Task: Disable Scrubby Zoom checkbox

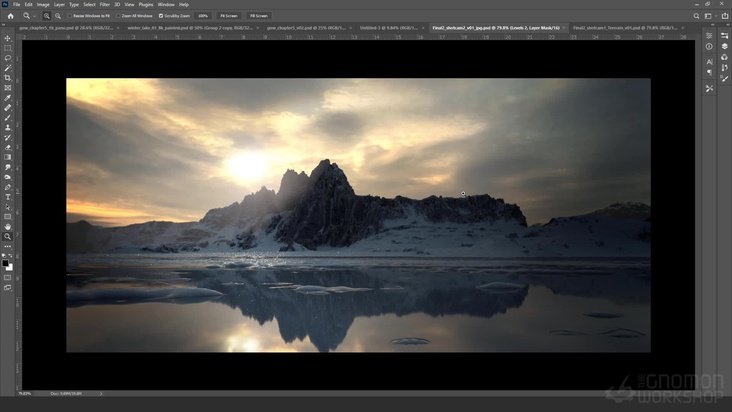Action: click(161, 16)
